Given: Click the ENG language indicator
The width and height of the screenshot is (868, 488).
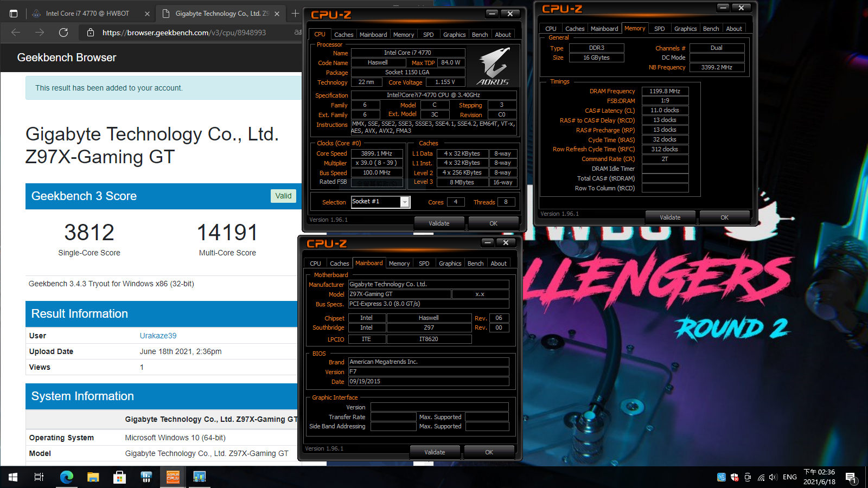Looking at the screenshot, I should tap(790, 477).
